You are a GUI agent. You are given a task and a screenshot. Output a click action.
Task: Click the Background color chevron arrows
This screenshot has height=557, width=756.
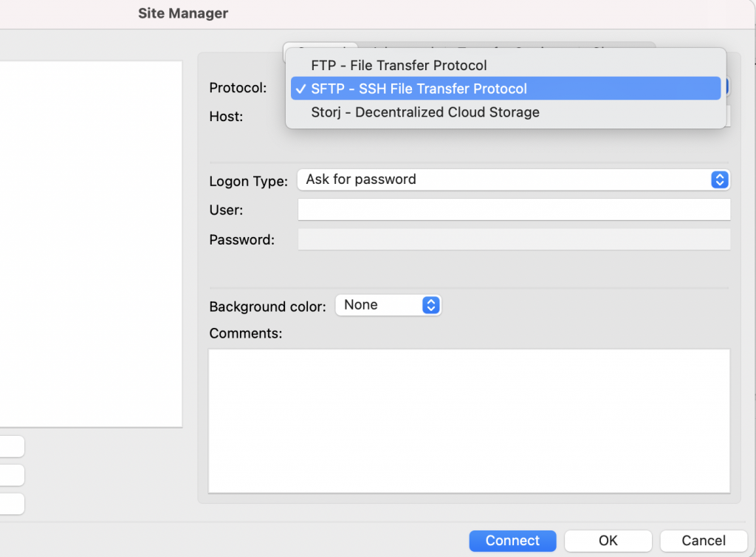(431, 305)
